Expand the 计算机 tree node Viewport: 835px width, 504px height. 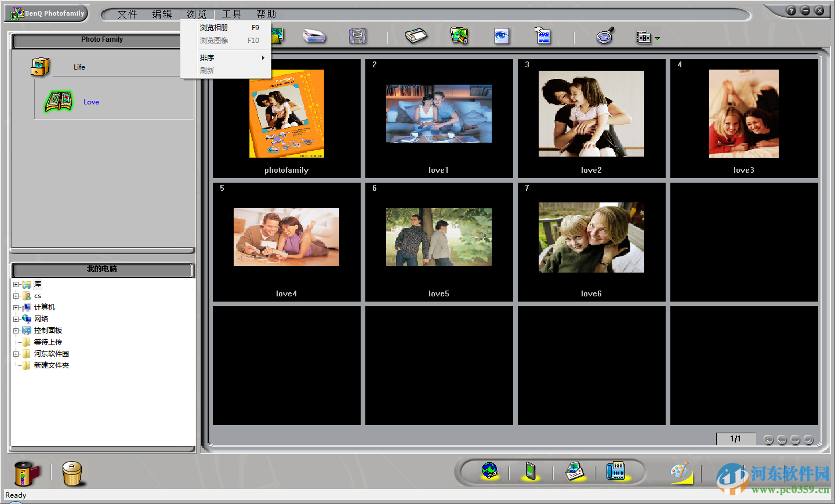17,307
